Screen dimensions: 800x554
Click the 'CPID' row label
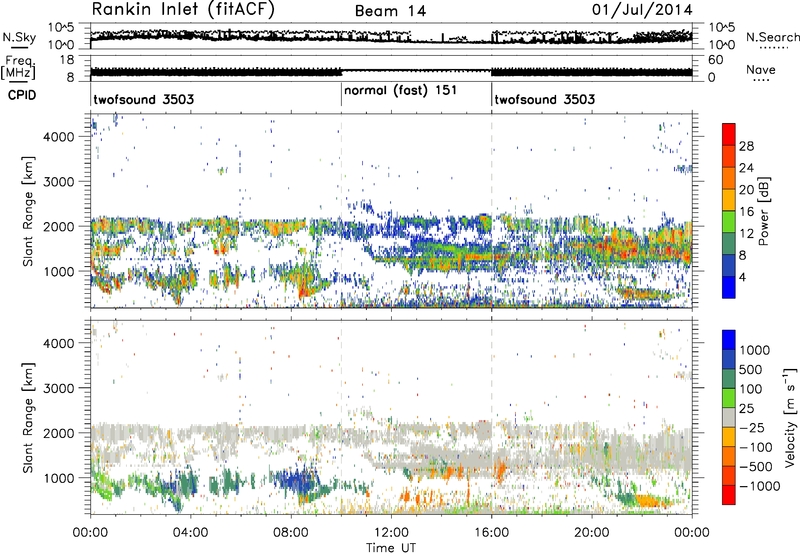22,95
